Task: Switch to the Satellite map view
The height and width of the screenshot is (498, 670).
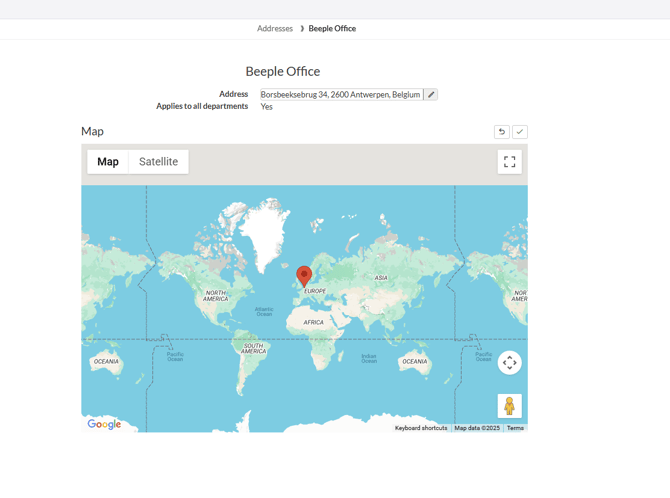Action: click(158, 162)
